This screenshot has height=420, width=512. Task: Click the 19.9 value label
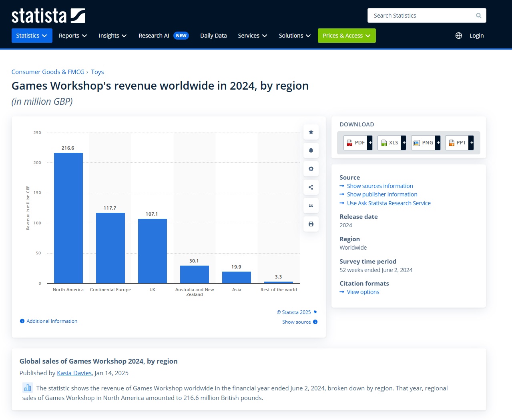pos(237,267)
